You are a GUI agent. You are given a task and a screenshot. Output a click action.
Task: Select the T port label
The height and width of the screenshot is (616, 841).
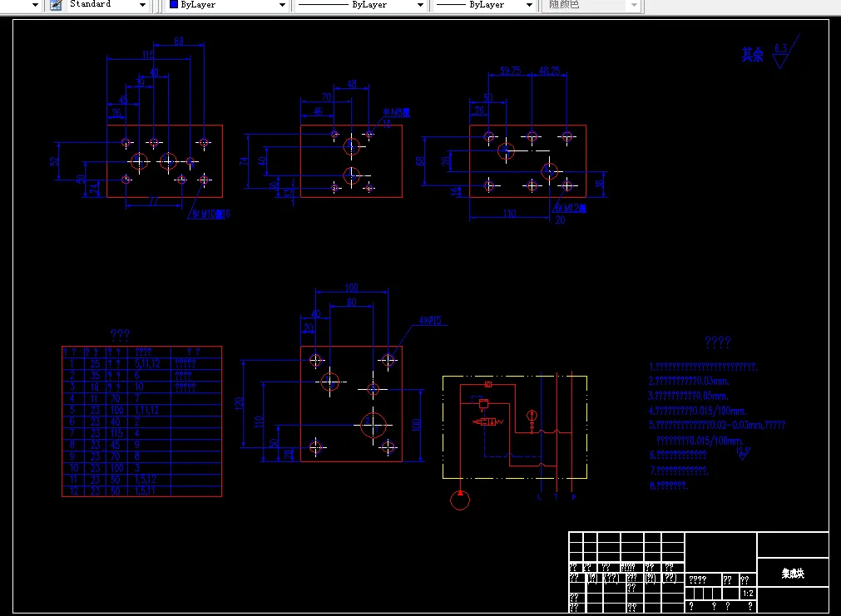[x=556, y=497]
